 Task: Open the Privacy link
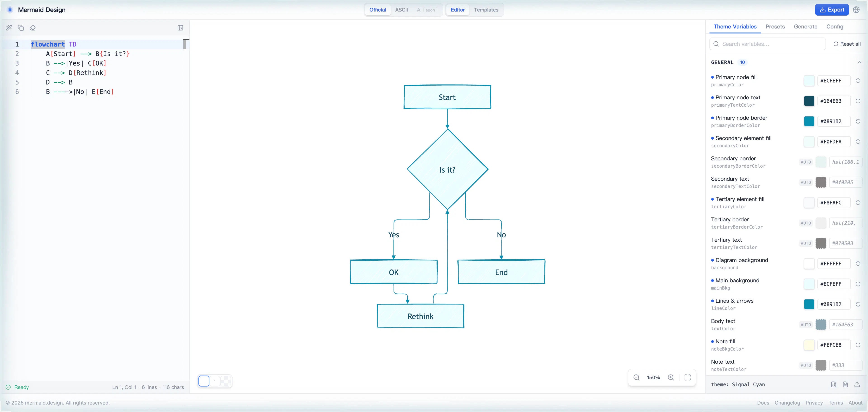pyautogui.click(x=814, y=403)
